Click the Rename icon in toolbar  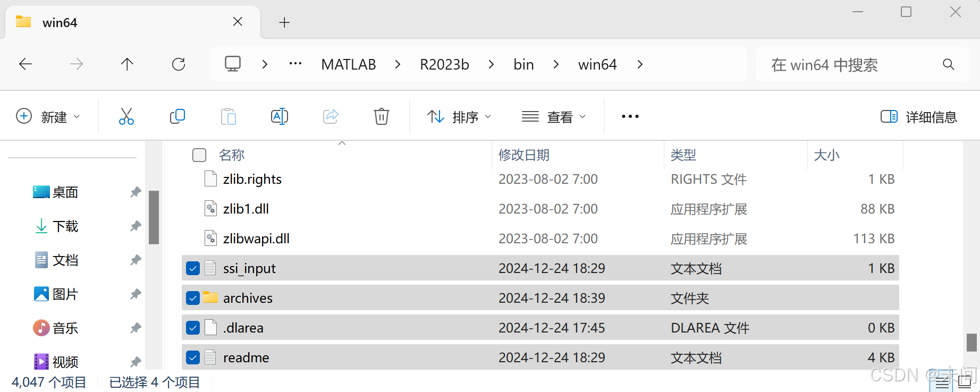click(280, 116)
